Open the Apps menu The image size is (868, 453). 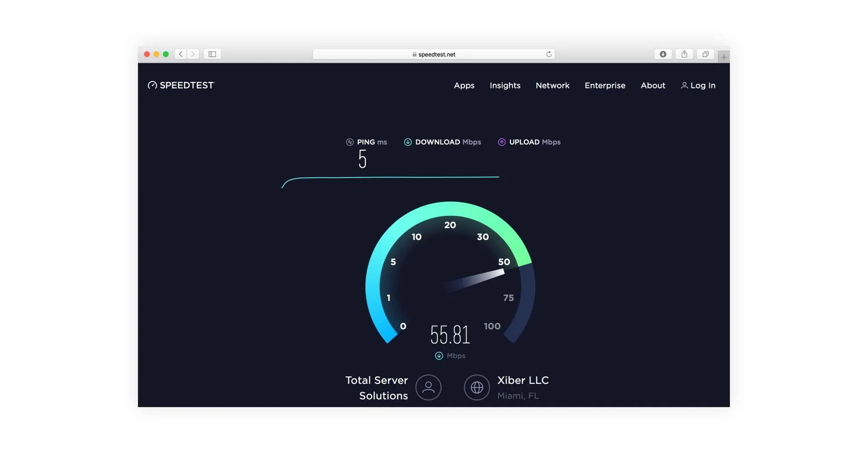click(464, 86)
